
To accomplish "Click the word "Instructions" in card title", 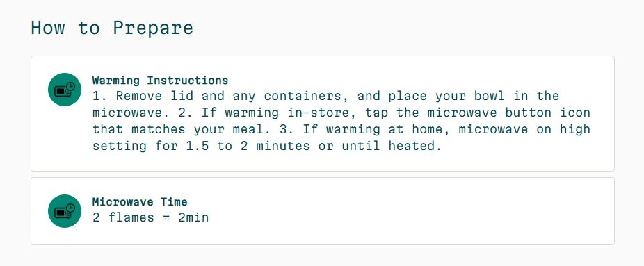I will click(x=188, y=80).
